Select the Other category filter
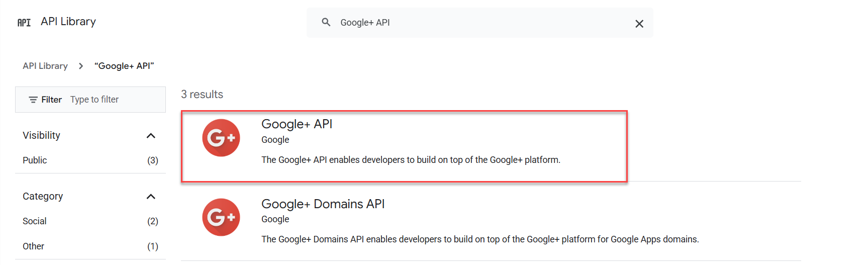Viewport: 868px width, 265px height. pyautogui.click(x=34, y=246)
